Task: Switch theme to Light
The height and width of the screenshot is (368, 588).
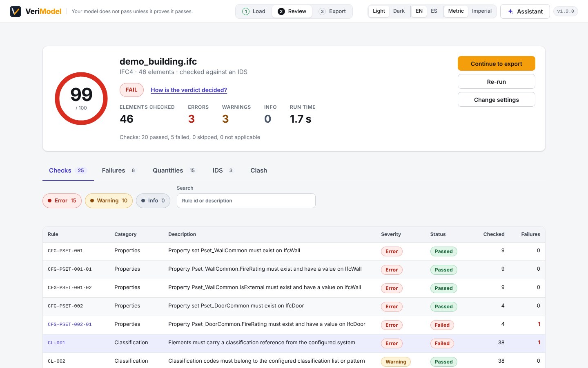Action: tap(379, 11)
